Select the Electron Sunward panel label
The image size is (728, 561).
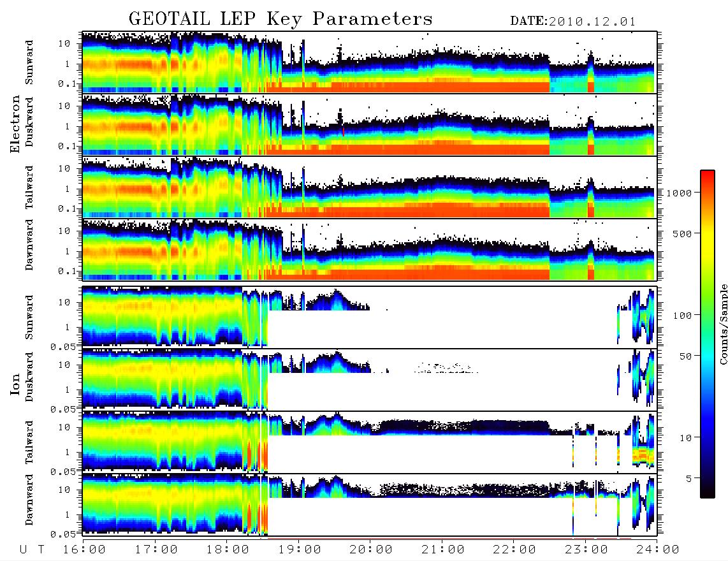(x=29, y=62)
